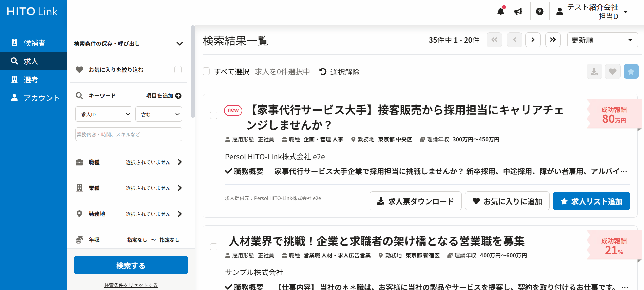This screenshot has height=290, width=644.
Task: Open アカウント in the sidebar
Action: (x=33, y=98)
